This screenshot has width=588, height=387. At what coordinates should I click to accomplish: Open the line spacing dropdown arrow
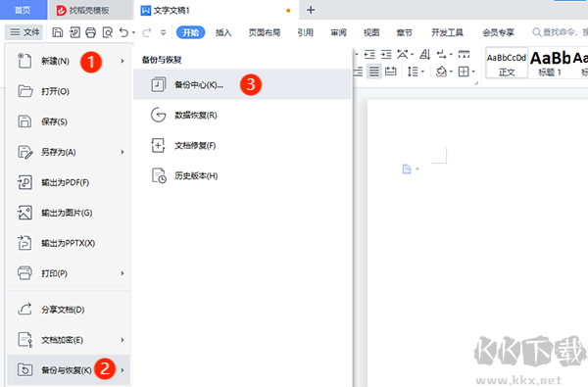click(x=422, y=72)
